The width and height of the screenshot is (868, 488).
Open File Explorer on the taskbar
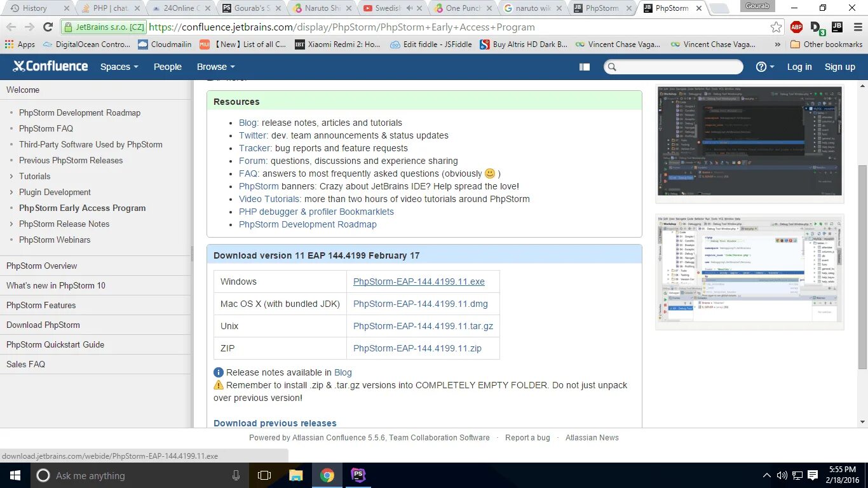[296, 475]
